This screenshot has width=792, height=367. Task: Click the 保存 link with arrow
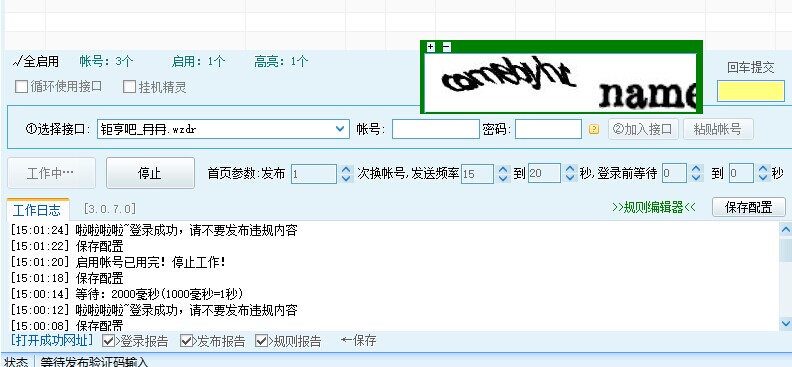point(359,340)
